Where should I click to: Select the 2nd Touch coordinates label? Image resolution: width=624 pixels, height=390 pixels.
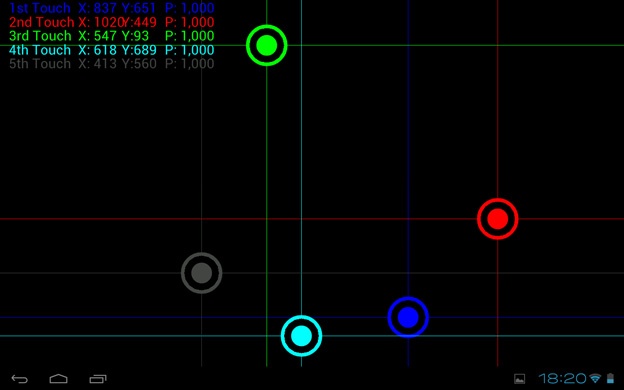112,22
